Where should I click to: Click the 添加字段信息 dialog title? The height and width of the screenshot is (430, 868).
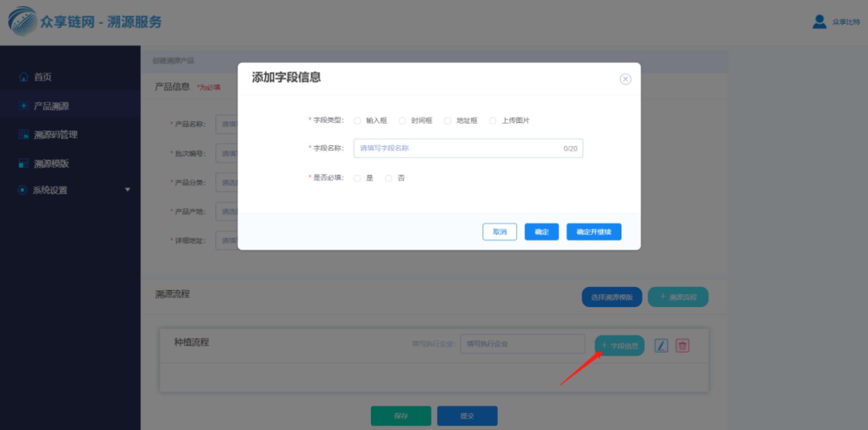point(286,78)
